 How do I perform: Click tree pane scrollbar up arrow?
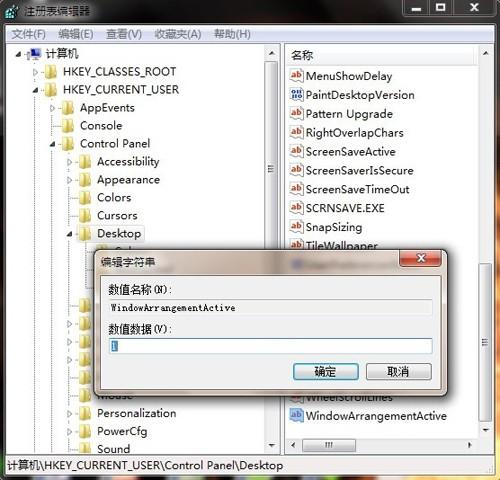[272, 53]
